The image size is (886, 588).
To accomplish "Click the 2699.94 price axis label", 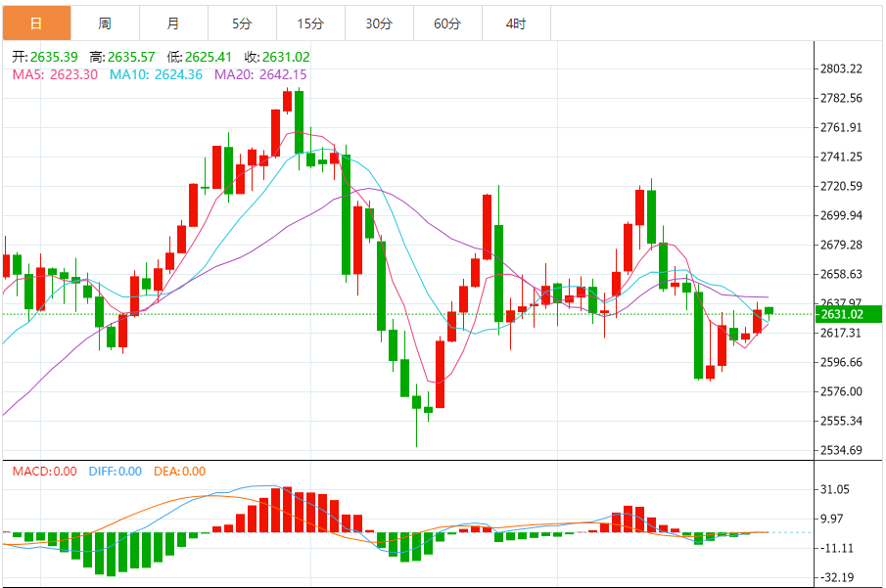I will pos(841,216).
